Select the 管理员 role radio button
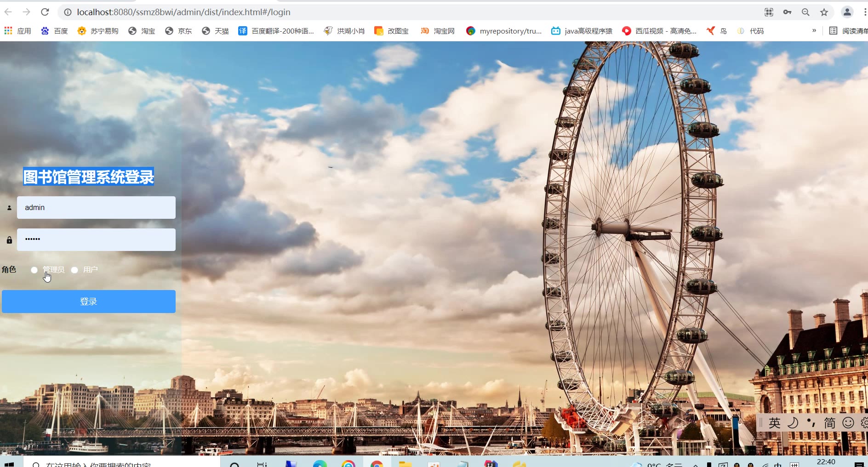Screen dimensions: 868x467 [x=34, y=270]
